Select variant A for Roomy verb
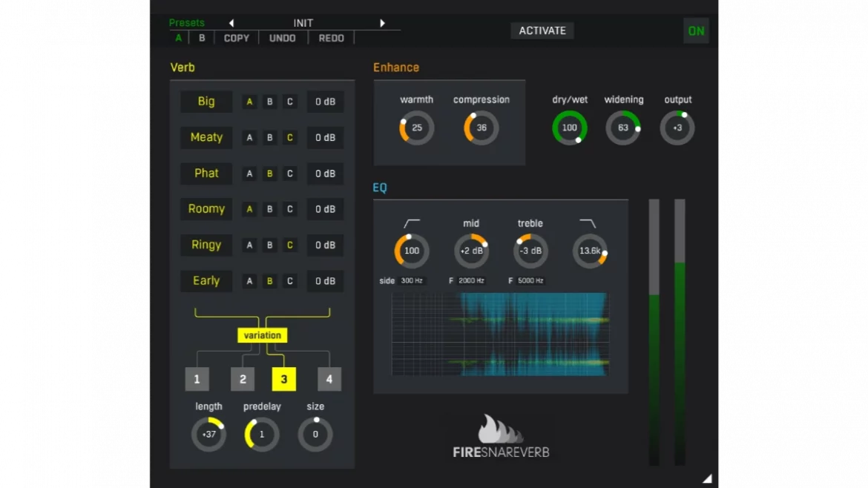 [250, 209]
